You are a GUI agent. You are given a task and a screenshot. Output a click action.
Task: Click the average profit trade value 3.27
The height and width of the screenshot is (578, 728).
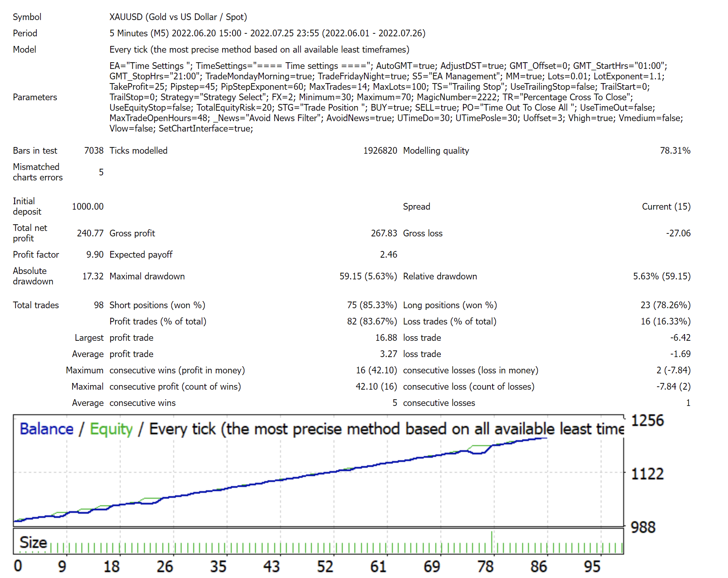tap(389, 354)
